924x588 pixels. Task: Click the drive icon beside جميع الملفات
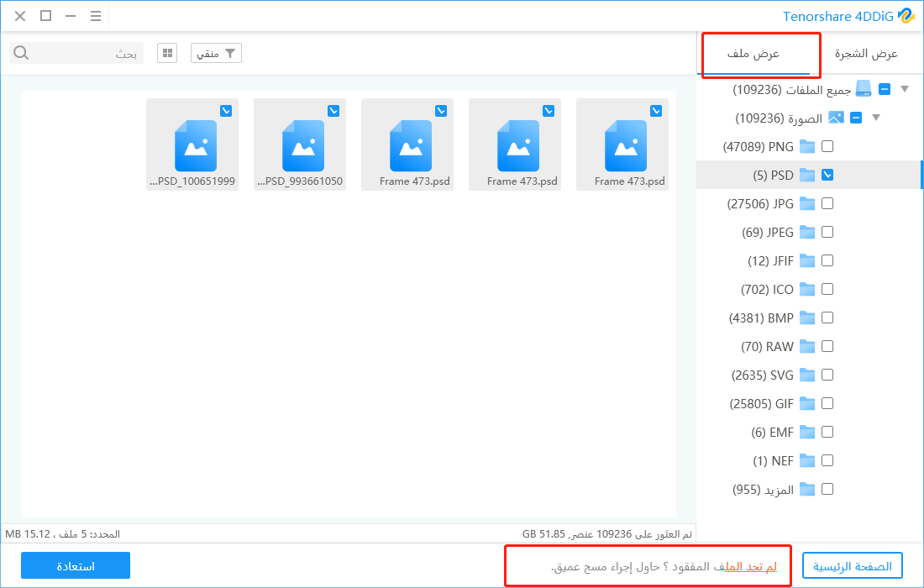point(864,89)
